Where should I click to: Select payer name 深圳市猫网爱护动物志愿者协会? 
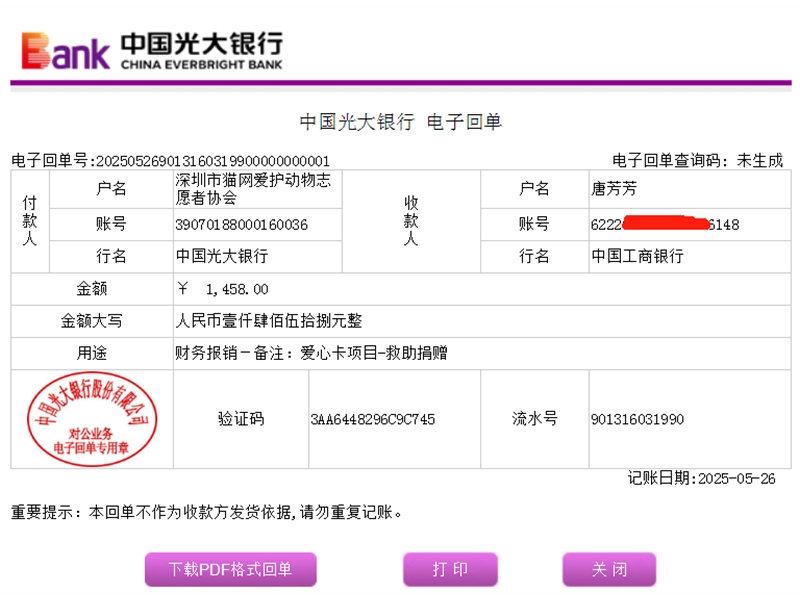pos(253,189)
